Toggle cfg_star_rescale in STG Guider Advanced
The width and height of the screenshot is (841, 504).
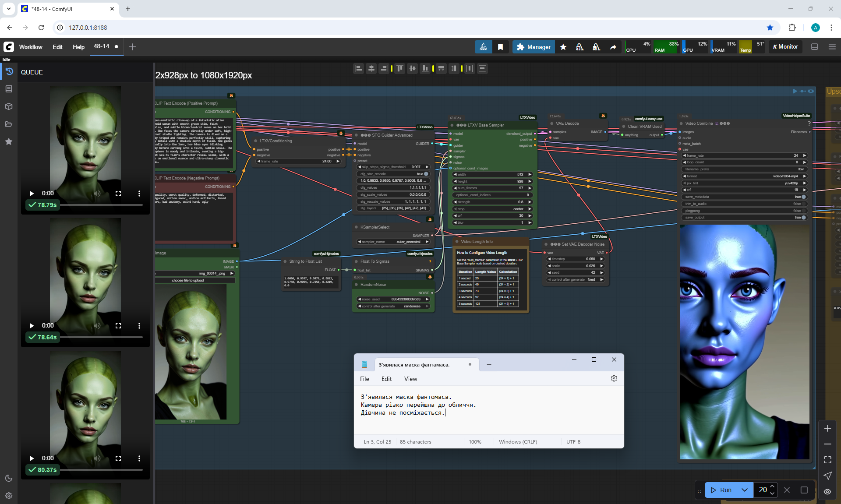[x=426, y=174]
